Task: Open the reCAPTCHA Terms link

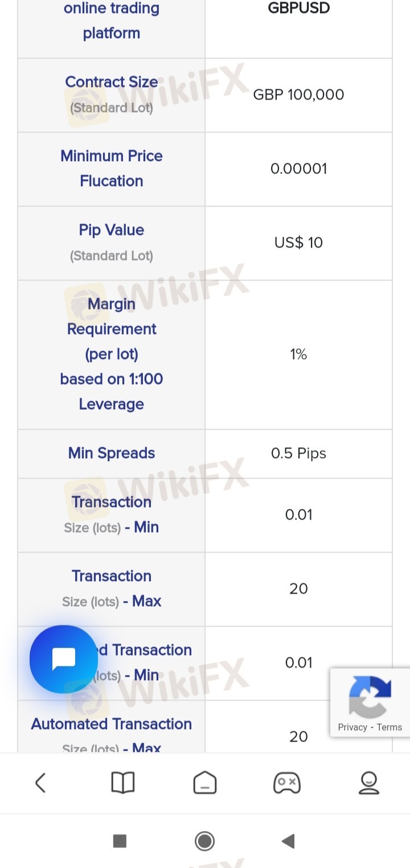Action: 389,727
